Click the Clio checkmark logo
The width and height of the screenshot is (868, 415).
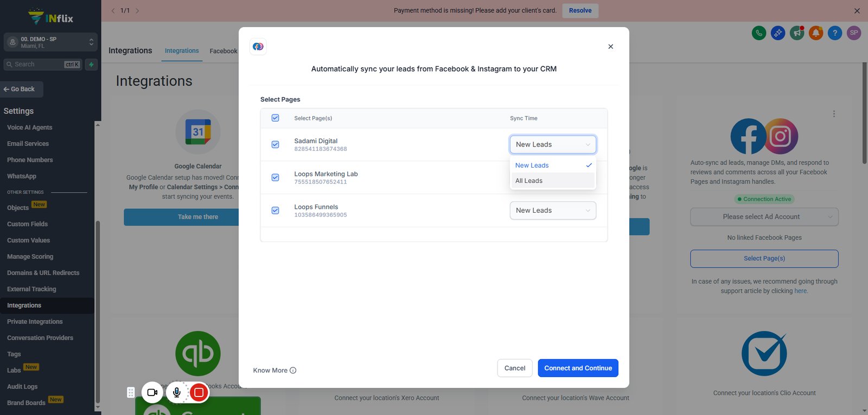[x=764, y=353]
